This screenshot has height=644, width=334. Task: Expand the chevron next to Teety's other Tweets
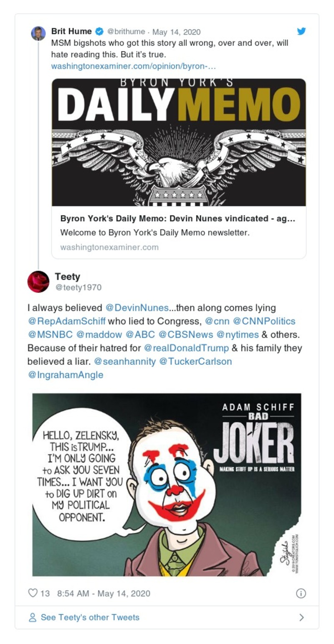click(x=301, y=618)
